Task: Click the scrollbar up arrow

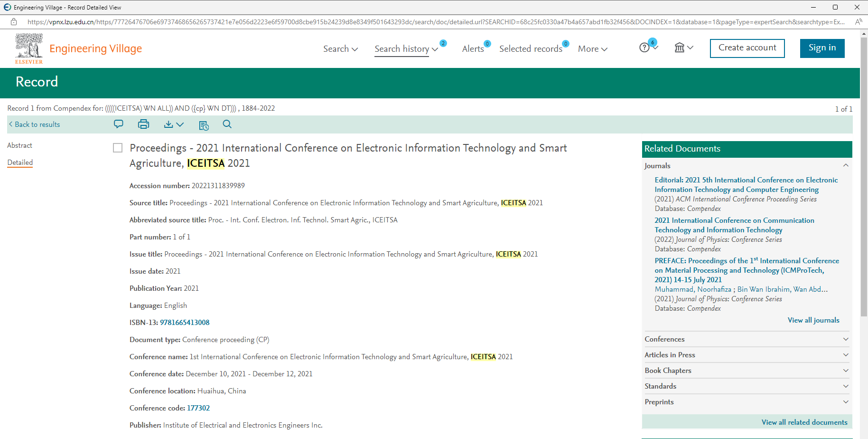Action: 864,33
